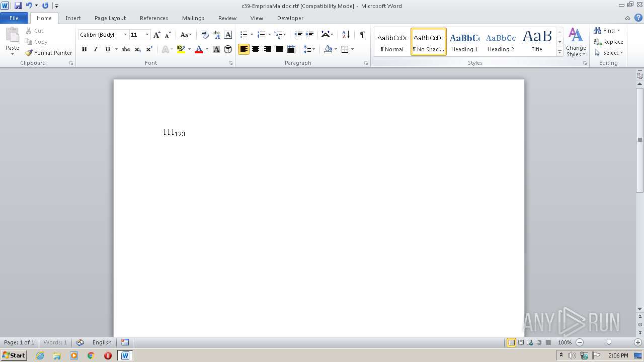
Task: Toggle Subscript formatting
Action: 138,49
